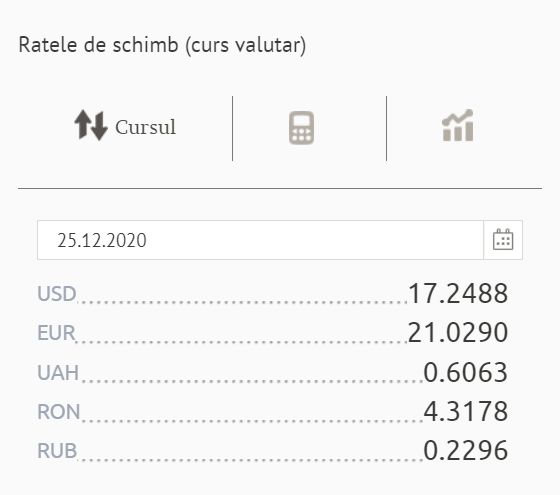560x495 pixels.
Task: Select the EUR currency label
Action: tap(56, 333)
